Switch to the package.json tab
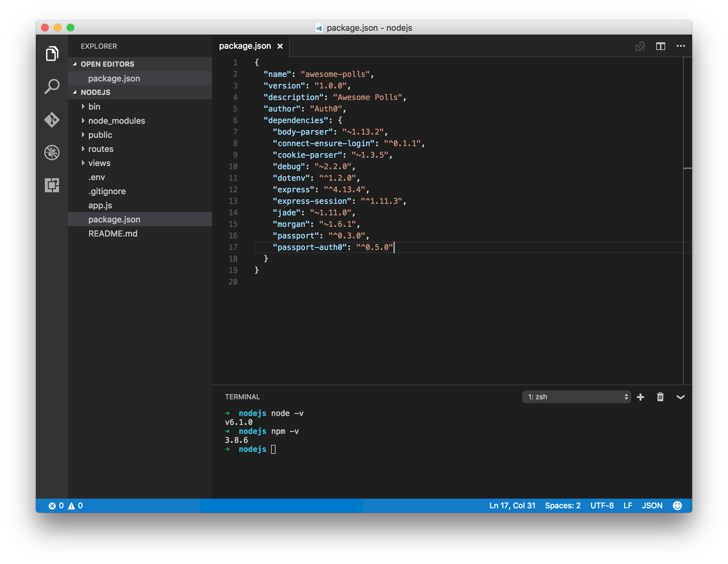This screenshot has height=564, width=728. 245,46
